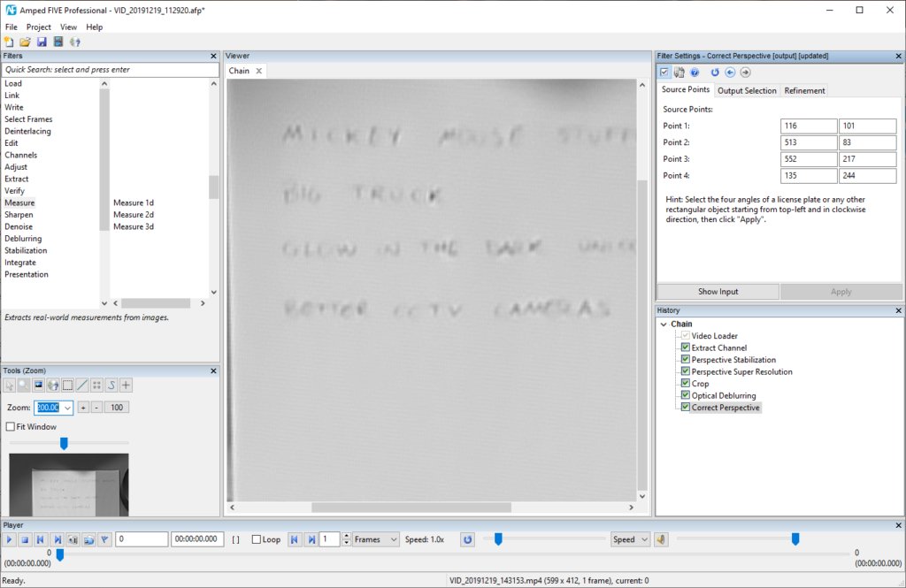Uncheck the Crop filter checkbox
906x588 pixels.
[686, 383]
